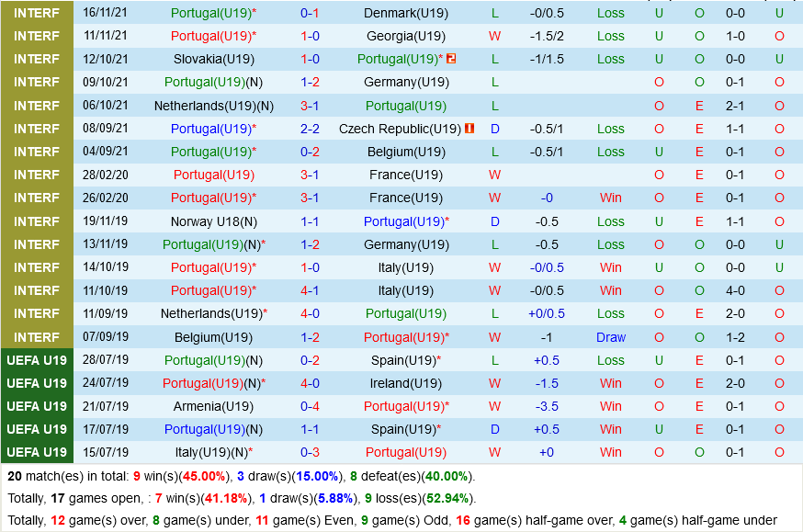
Task: Click the 4-0 half-time score in the 11/10/19 row
Action: pos(735,291)
